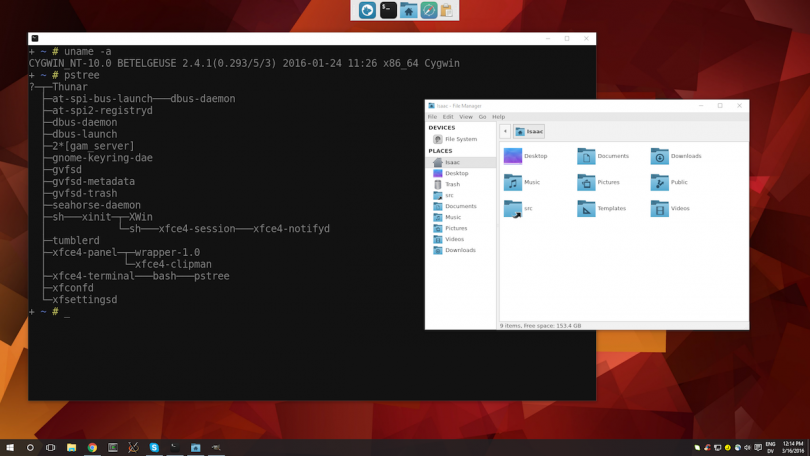810x456 pixels.
Task: Open the Videos folder in the file view
Action: (x=660, y=208)
